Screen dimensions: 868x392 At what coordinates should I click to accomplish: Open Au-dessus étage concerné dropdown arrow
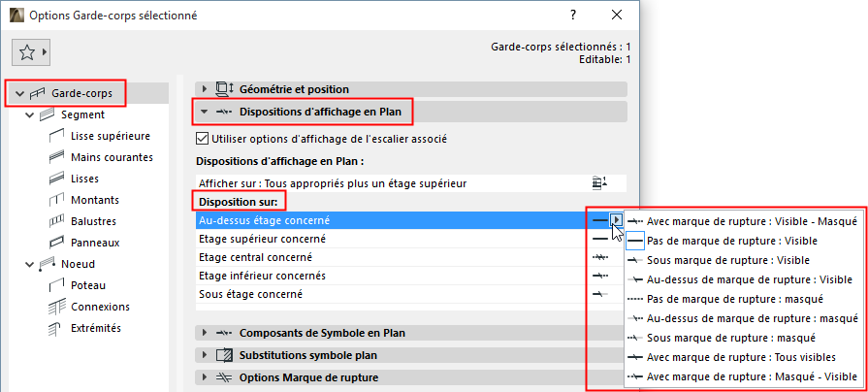[616, 220]
